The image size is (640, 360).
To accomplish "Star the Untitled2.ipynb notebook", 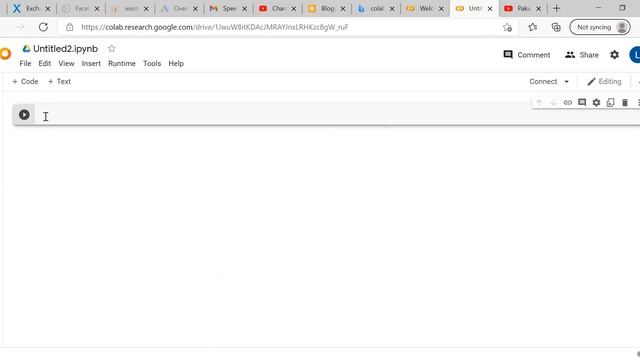I will tap(111, 49).
